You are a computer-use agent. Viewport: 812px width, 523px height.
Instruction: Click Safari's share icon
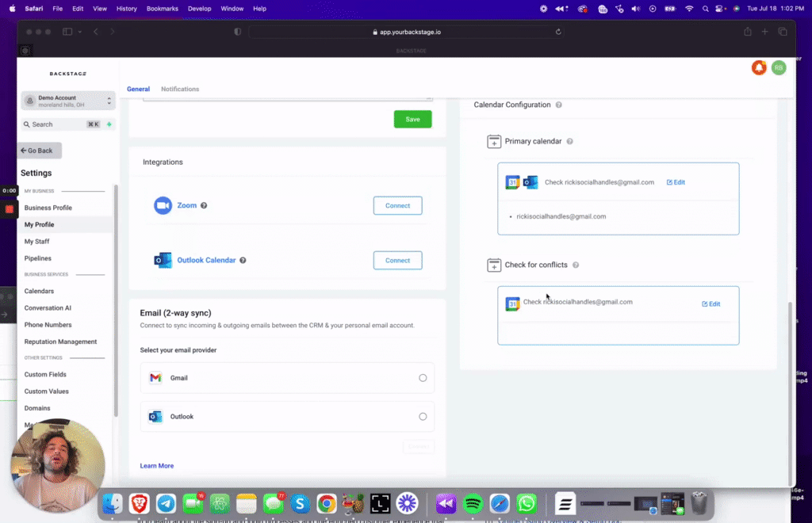747,32
